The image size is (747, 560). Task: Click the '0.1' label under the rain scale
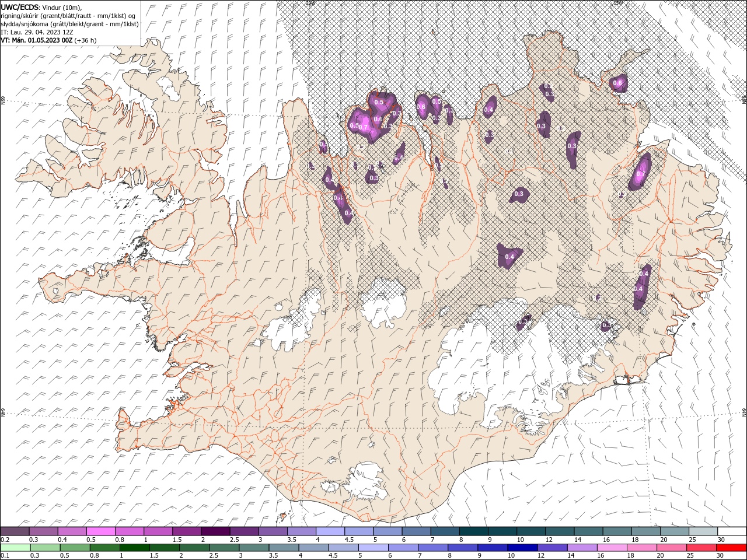[5, 555]
